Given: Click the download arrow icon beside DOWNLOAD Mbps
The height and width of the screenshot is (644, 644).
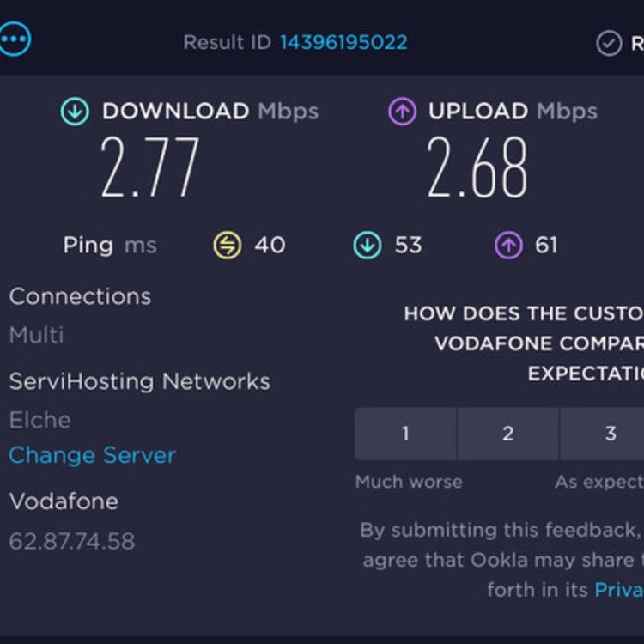Looking at the screenshot, I should (75, 112).
